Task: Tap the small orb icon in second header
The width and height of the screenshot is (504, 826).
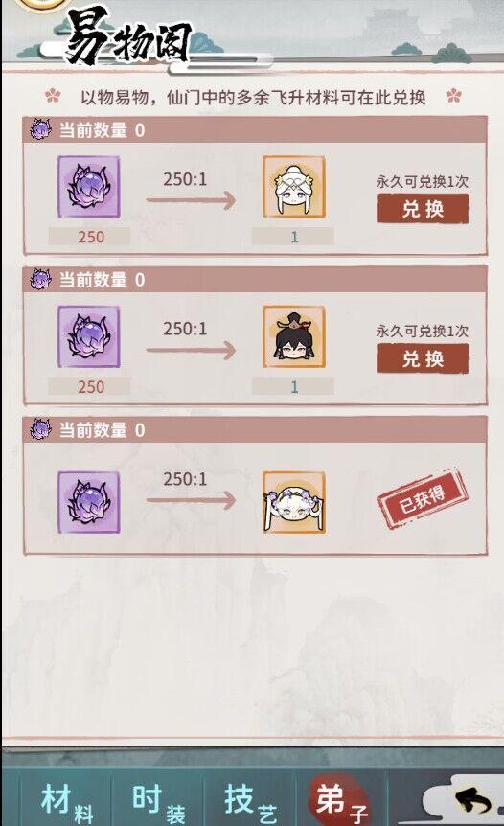Action: [40, 279]
